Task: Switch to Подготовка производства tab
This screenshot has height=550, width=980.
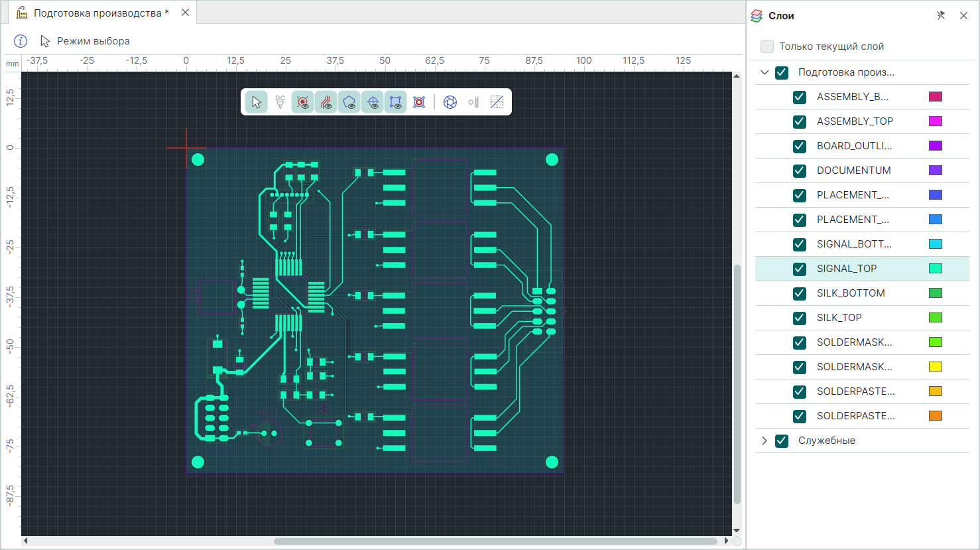Action: click(x=101, y=13)
